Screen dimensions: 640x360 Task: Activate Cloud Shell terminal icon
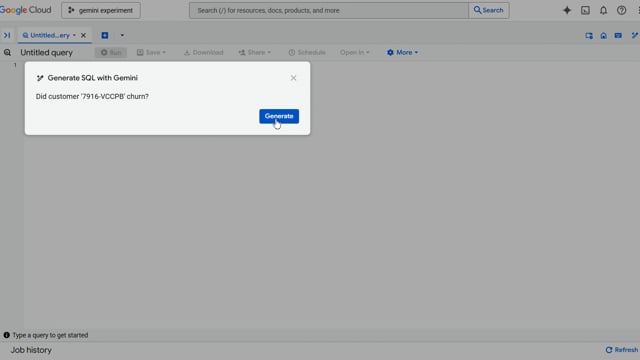pyautogui.click(x=585, y=11)
